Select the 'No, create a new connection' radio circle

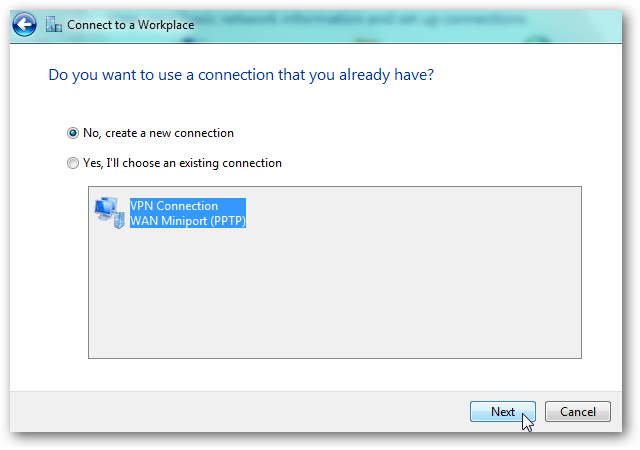pyautogui.click(x=72, y=132)
